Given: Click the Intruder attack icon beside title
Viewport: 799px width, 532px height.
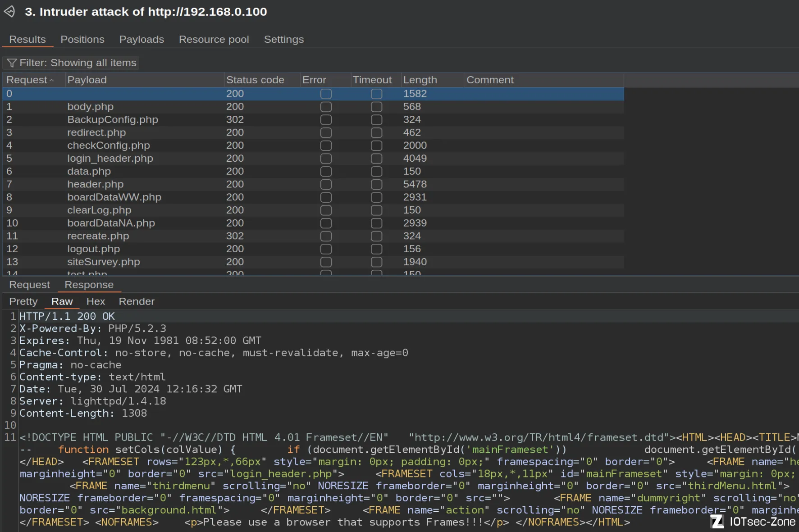Looking at the screenshot, I should pyautogui.click(x=9, y=11).
